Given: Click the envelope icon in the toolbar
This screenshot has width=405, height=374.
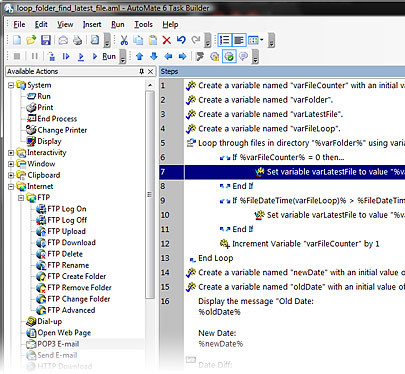Looking at the screenshot, I should click(63, 40).
